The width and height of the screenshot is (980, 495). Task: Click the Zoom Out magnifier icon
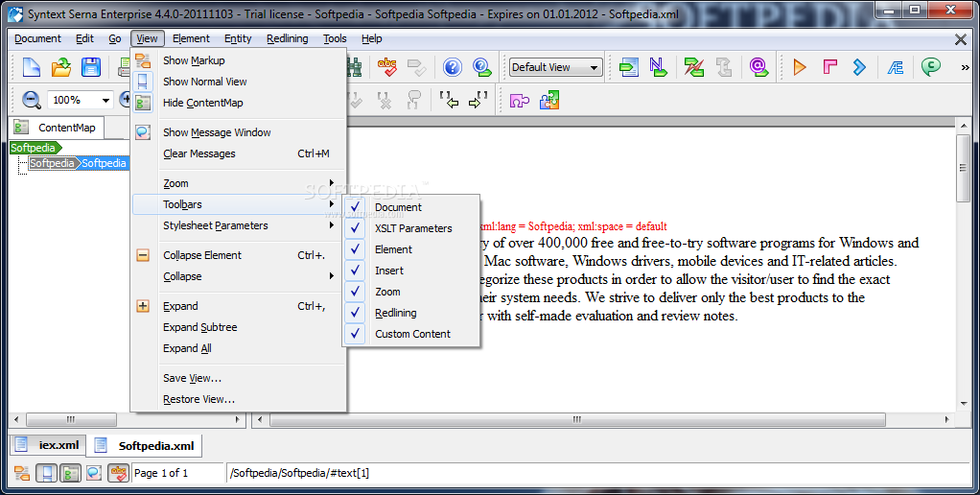click(x=32, y=100)
